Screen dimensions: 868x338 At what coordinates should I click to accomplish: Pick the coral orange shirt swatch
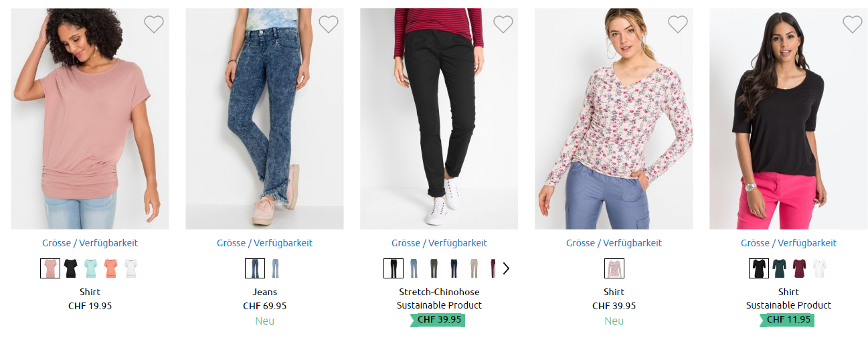(110, 268)
